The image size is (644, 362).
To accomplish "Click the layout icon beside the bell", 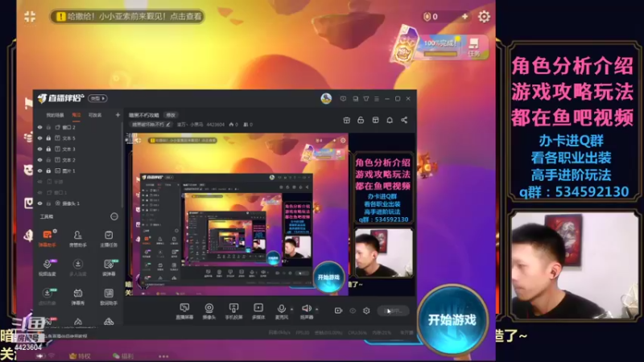I will tap(375, 120).
